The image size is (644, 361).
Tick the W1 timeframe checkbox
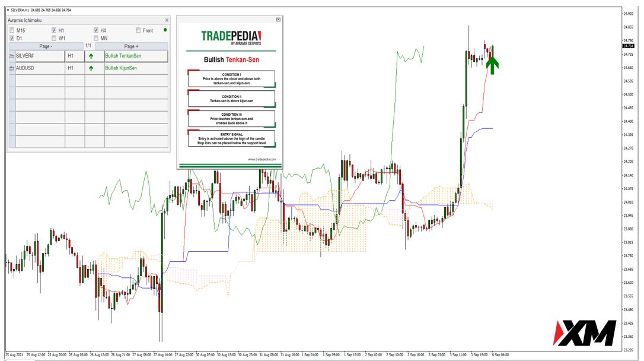coord(54,38)
